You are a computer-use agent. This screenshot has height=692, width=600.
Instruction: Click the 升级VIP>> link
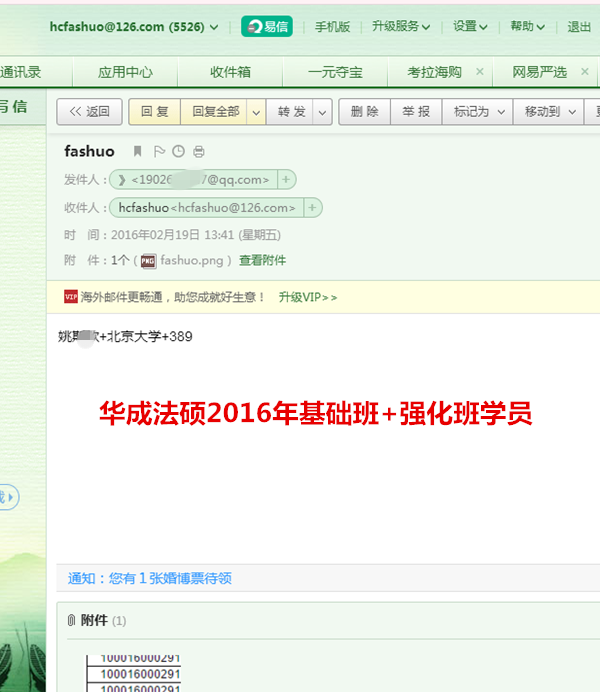(x=308, y=297)
